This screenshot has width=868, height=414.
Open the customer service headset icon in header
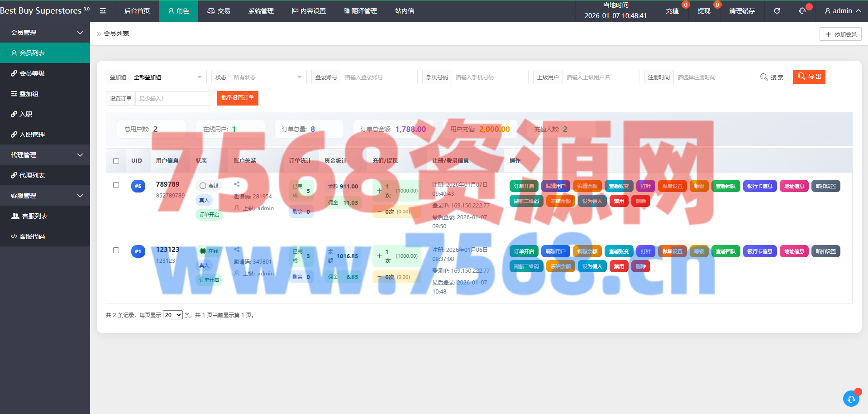coord(802,11)
